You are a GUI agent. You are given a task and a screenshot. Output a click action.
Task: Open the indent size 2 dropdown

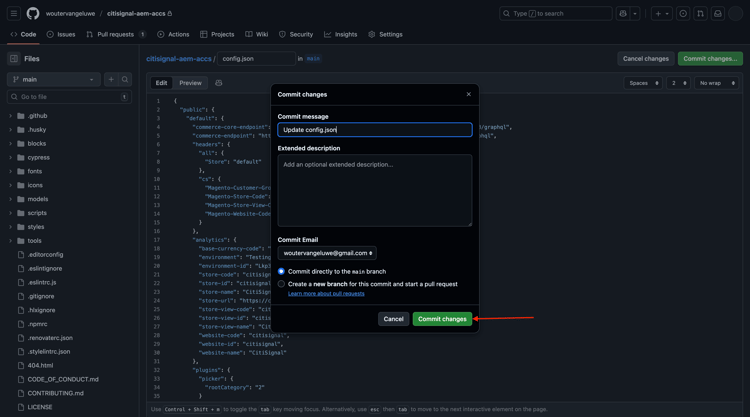coord(678,83)
